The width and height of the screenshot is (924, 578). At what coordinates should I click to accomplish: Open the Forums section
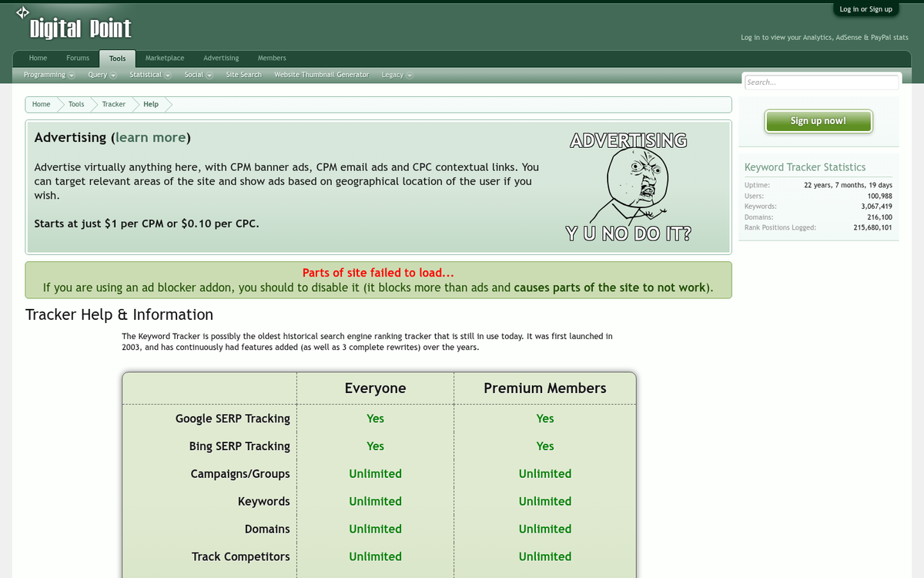pyautogui.click(x=78, y=58)
